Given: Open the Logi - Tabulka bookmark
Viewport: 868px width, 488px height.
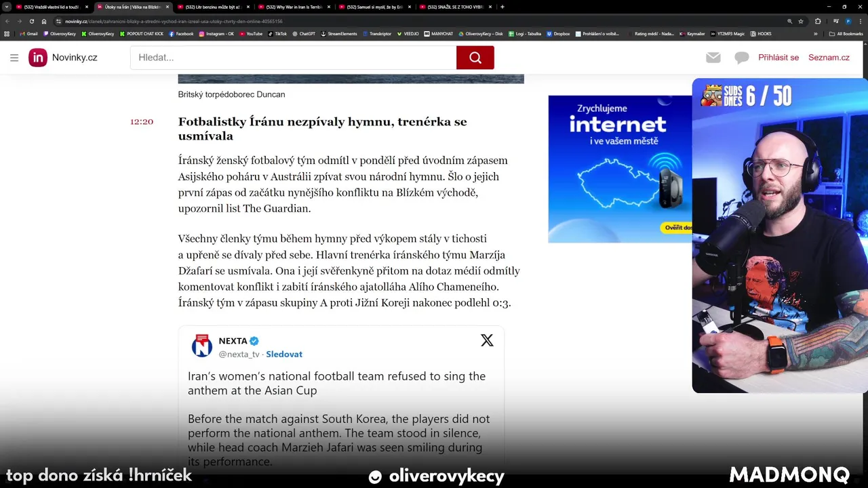Looking at the screenshot, I should pyautogui.click(x=524, y=33).
